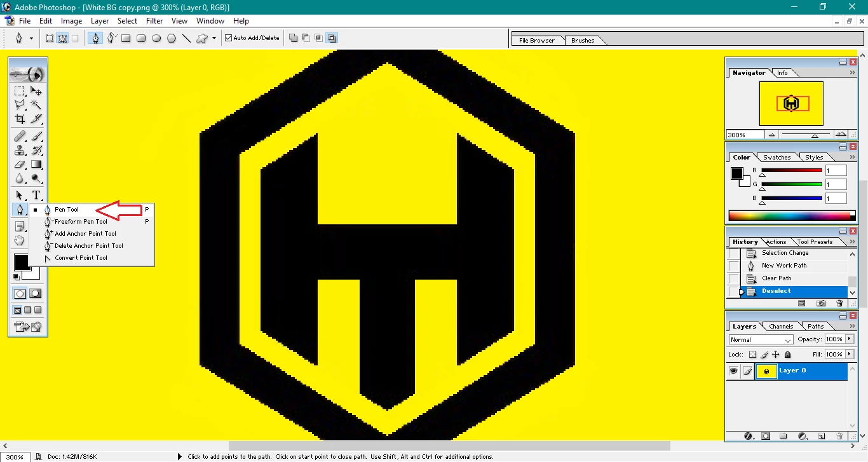This screenshot has height=462, width=868.
Task: Switch to the Swatches tab
Action: [776, 157]
